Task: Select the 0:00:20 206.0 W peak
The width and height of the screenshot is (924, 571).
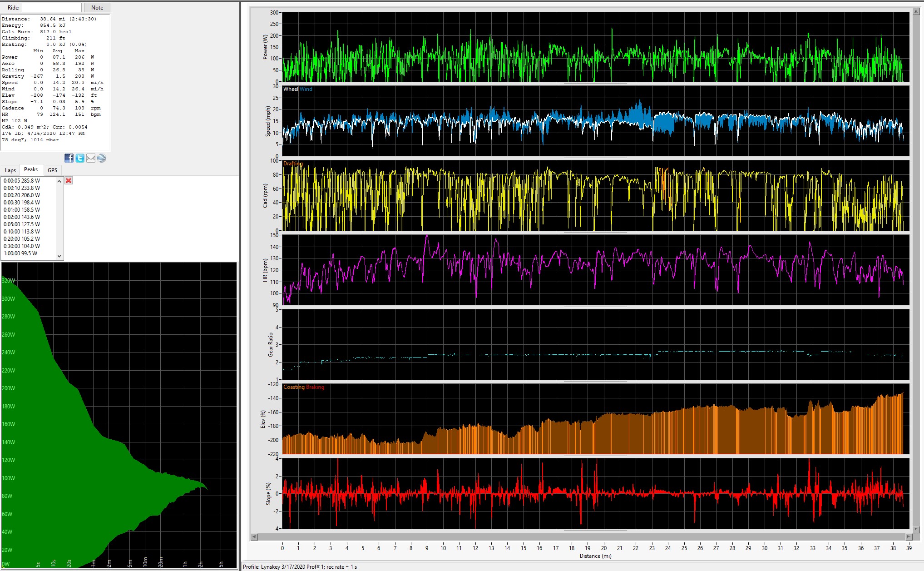Action: click(22, 195)
